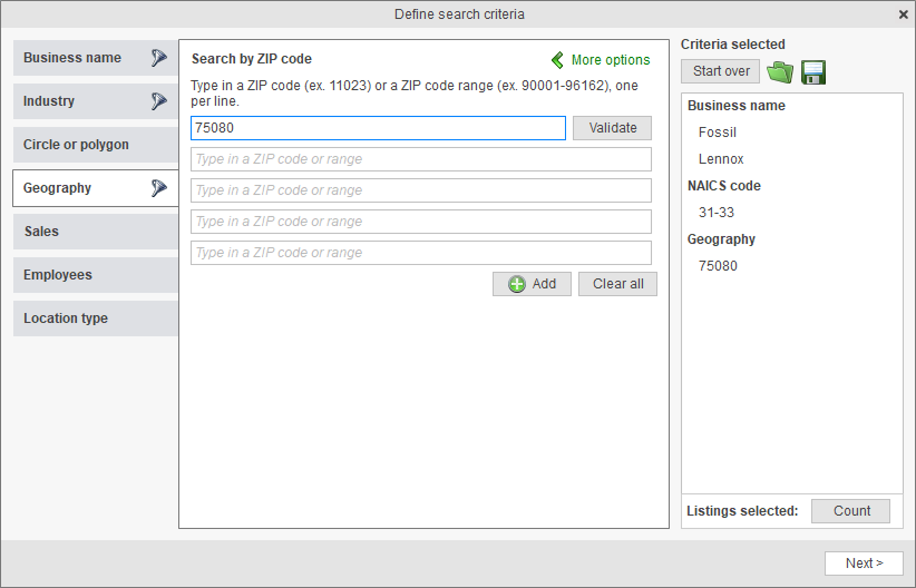The image size is (916, 588).
Task: Click the pin icon beside Business name
Action: 159,58
